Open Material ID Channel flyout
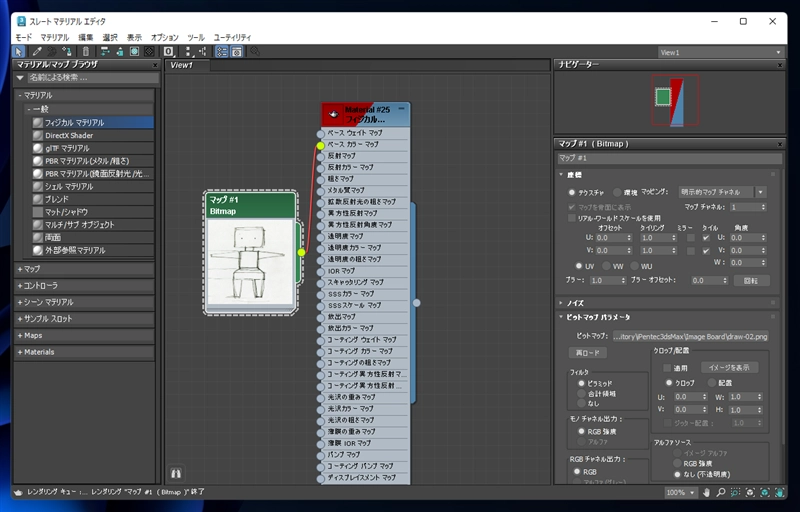800x512 pixels. click(168, 52)
